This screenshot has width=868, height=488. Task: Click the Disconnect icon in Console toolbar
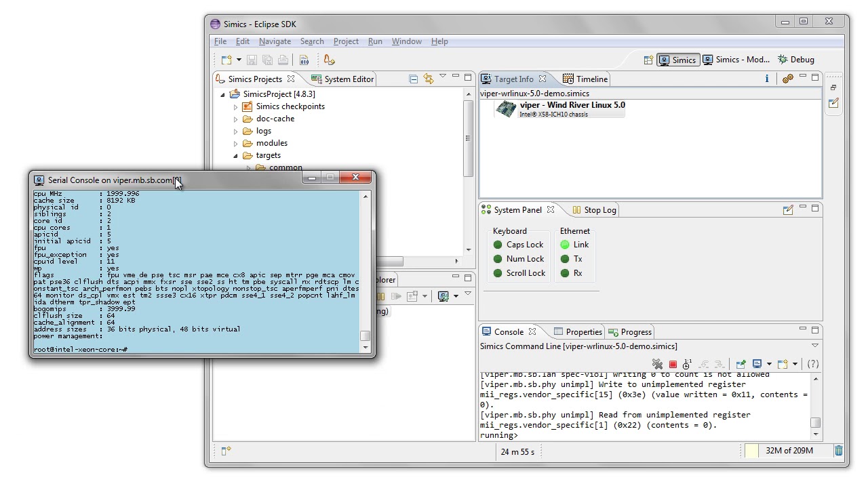point(657,365)
